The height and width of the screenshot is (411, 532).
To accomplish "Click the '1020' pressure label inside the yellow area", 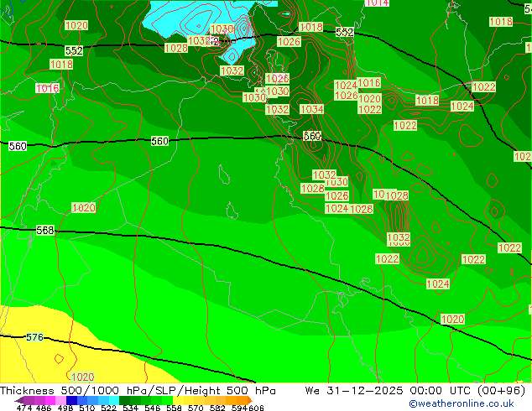I will [82, 377].
